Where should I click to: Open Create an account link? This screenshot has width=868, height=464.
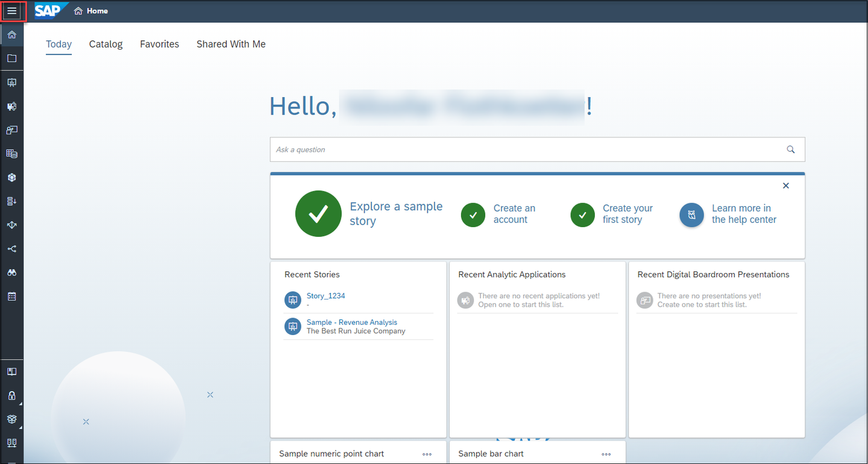[514, 214]
